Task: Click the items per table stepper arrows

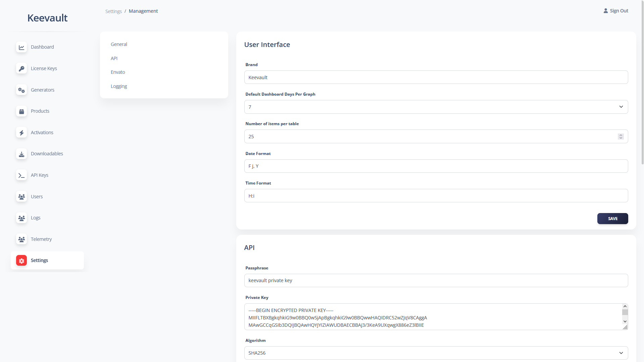Action: pyautogui.click(x=621, y=137)
